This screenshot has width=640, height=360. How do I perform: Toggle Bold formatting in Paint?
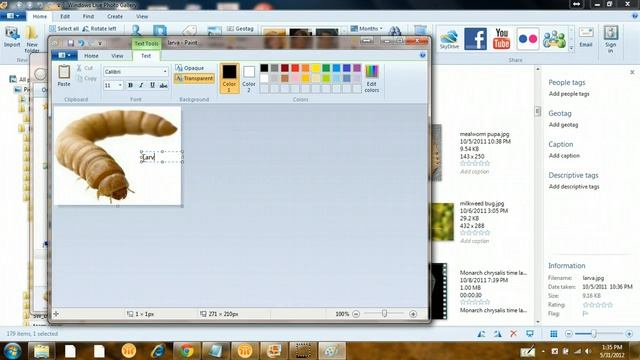130,85
